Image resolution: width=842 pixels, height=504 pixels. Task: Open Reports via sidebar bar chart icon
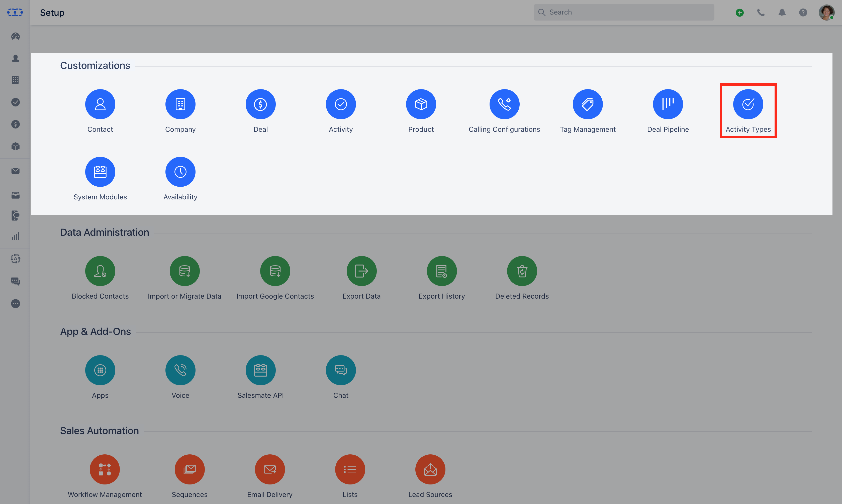[15, 236]
